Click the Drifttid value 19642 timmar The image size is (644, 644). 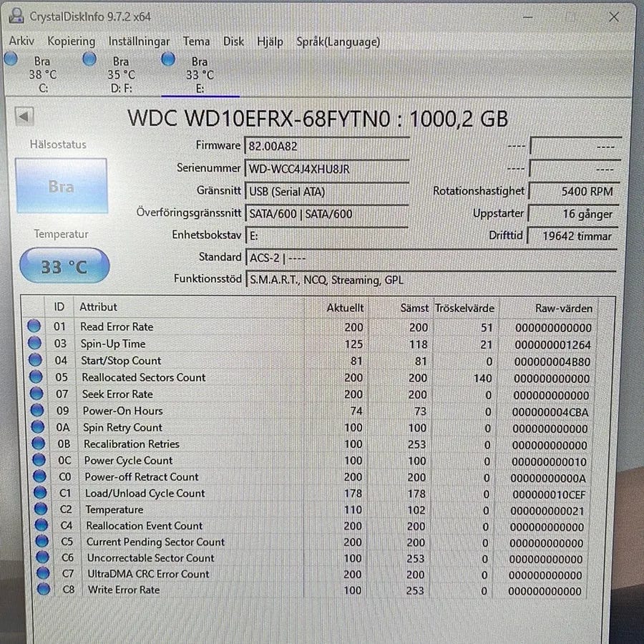coord(573,236)
